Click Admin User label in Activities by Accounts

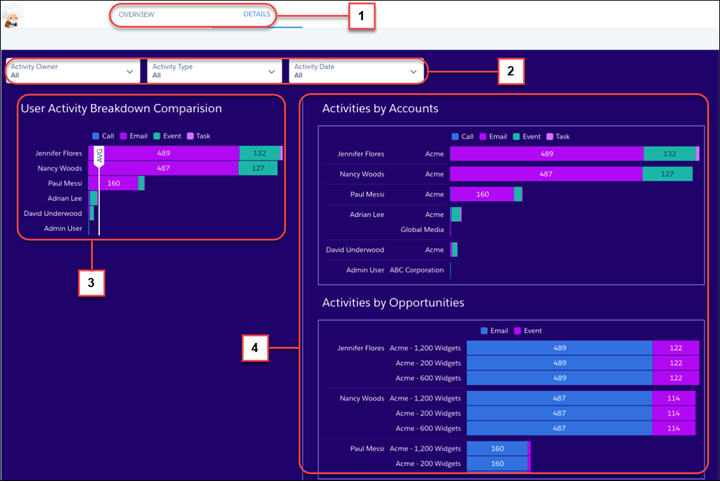pos(365,270)
